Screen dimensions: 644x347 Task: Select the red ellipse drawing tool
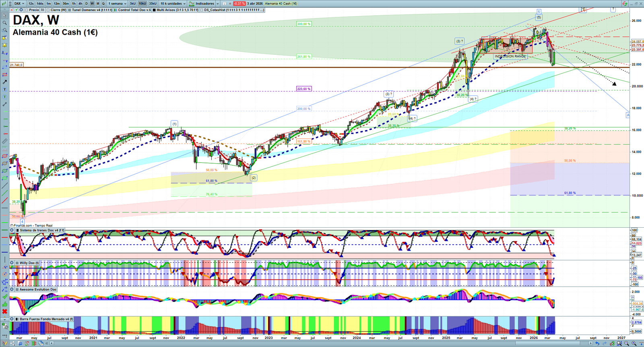pyautogui.click(x=4, y=156)
